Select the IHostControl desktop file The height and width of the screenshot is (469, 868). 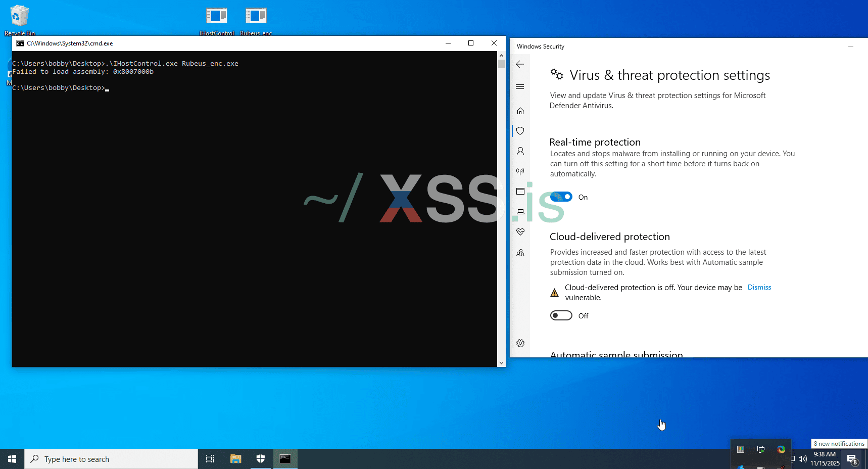coord(217,21)
